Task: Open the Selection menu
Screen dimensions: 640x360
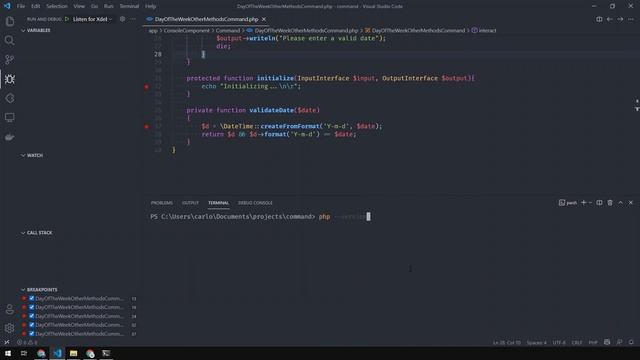Action: (x=57, y=6)
